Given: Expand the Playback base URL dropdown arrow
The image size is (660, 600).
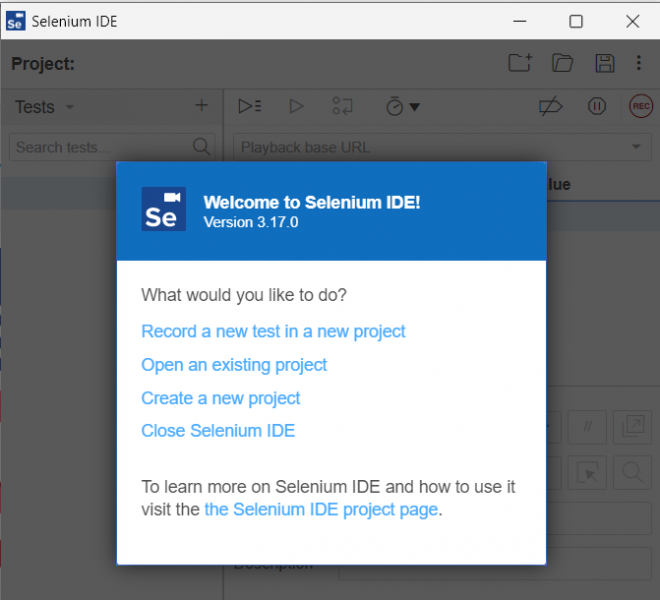Looking at the screenshot, I should [636, 148].
